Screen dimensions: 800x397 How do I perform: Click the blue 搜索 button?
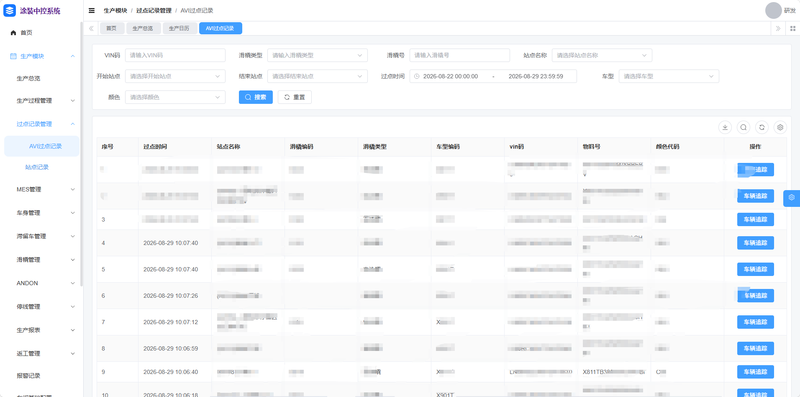click(256, 97)
